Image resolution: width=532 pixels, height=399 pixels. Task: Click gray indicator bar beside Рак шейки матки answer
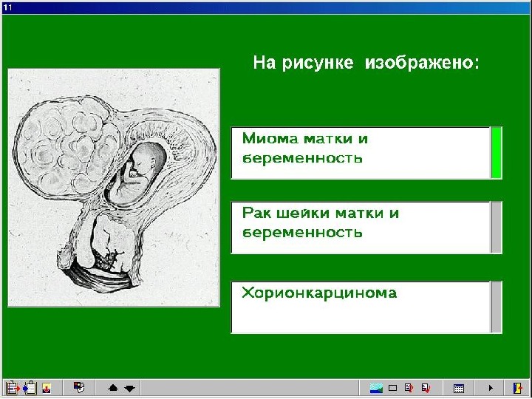point(497,228)
